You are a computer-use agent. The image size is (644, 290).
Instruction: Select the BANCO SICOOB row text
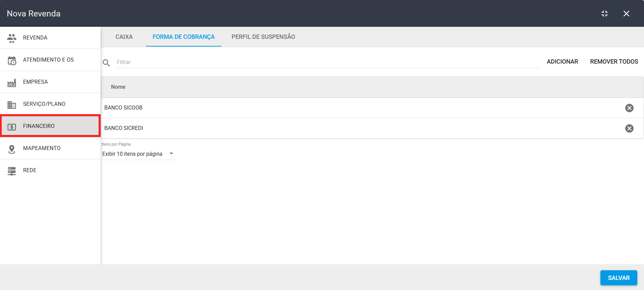pyautogui.click(x=123, y=108)
